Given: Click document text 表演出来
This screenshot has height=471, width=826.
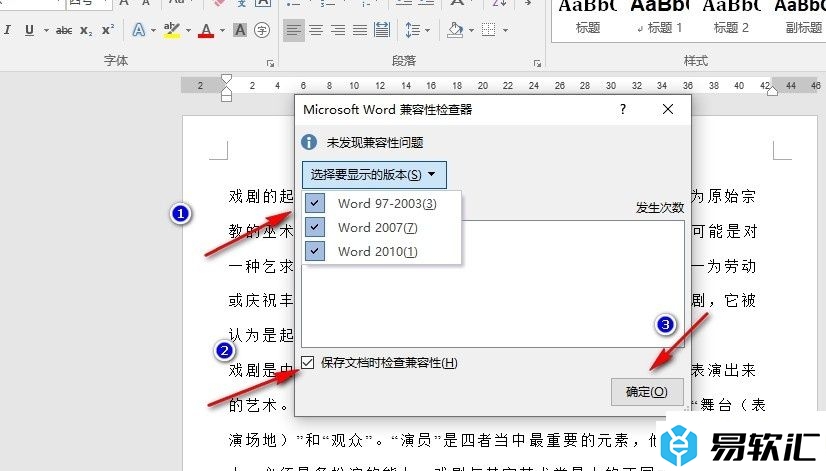Looking at the screenshot, I should (x=724, y=370).
